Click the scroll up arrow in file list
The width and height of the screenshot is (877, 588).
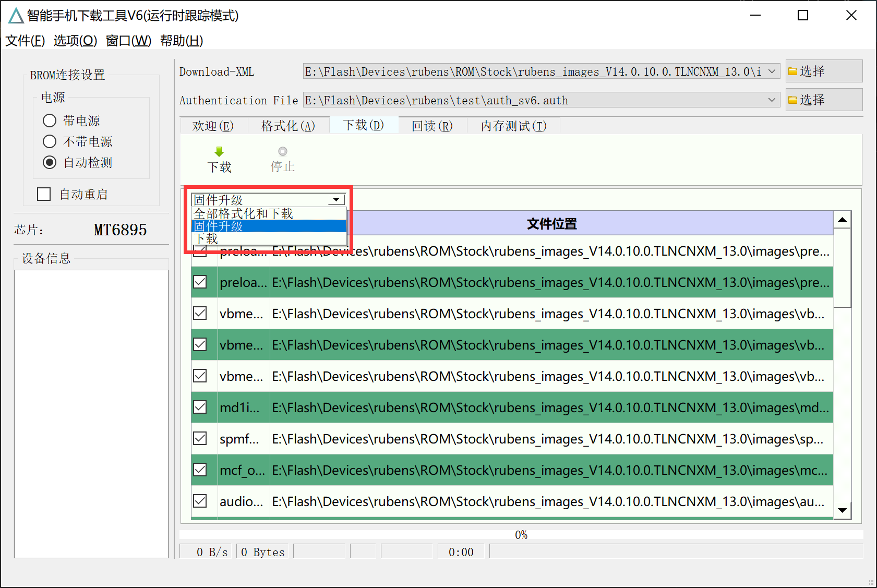click(x=842, y=220)
